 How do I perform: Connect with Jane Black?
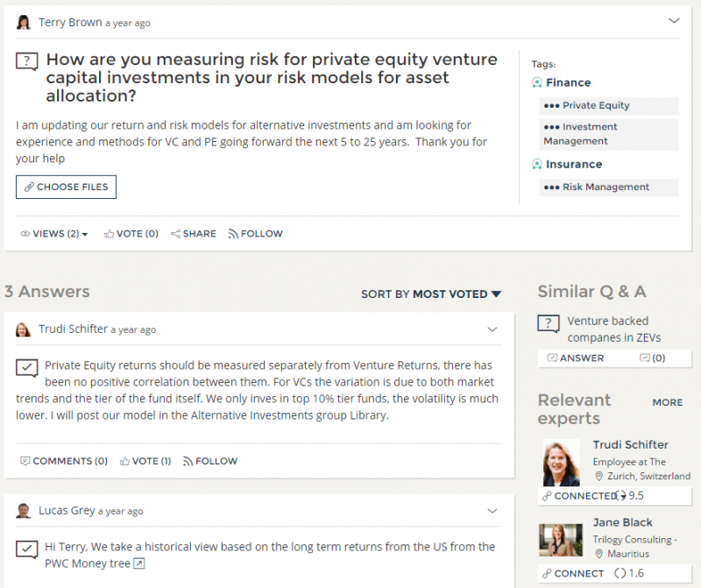pos(574,573)
